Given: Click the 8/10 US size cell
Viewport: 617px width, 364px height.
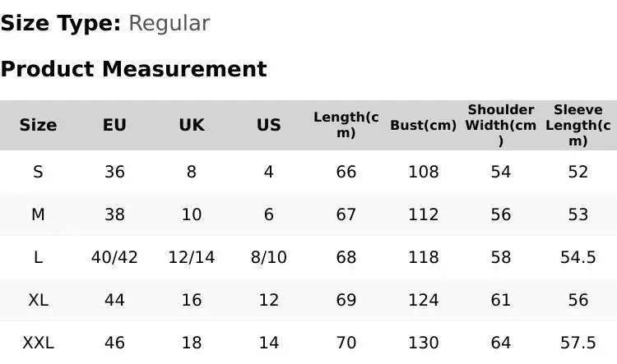Looking at the screenshot, I should (269, 257).
